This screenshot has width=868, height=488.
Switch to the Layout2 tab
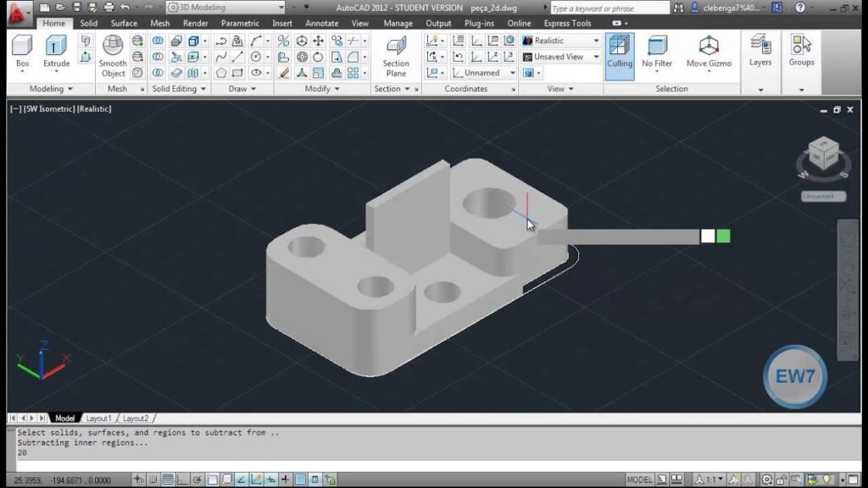136,419
